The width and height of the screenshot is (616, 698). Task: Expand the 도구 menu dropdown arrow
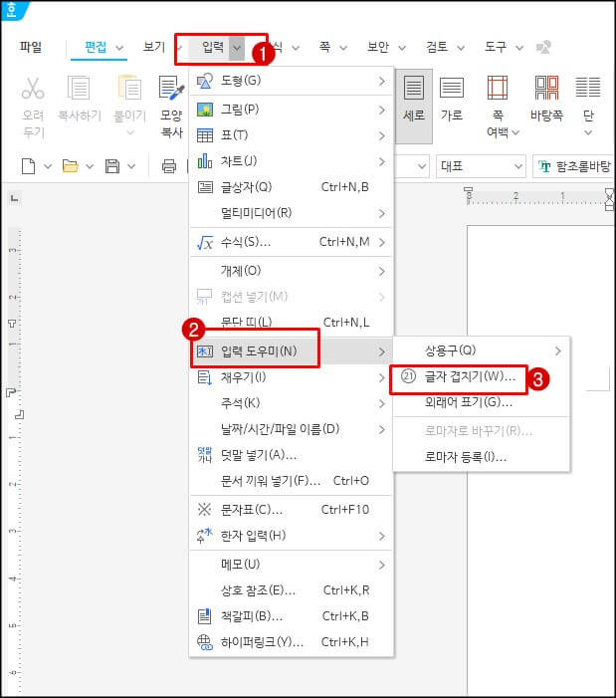[x=519, y=48]
